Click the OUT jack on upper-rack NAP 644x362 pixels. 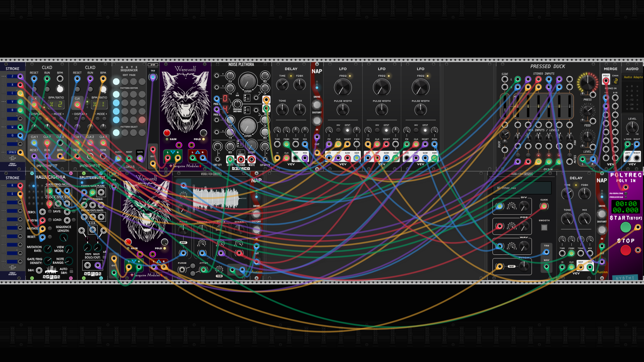tap(317, 153)
